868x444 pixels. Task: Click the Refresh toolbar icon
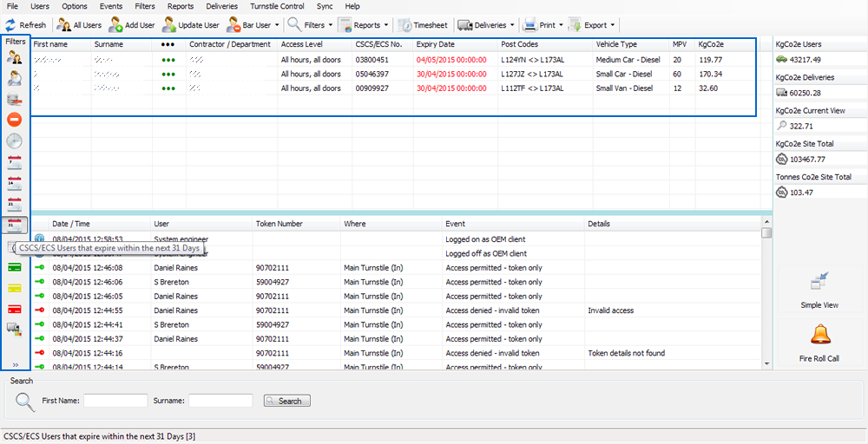[x=11, y=25]
